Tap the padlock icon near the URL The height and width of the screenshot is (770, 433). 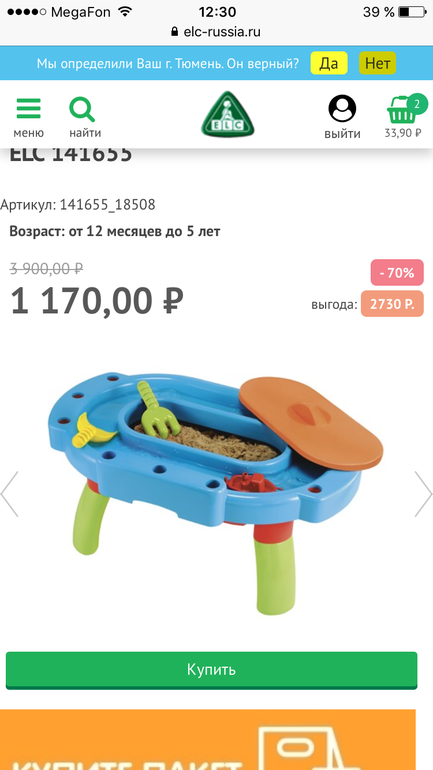tap(174, 32)
